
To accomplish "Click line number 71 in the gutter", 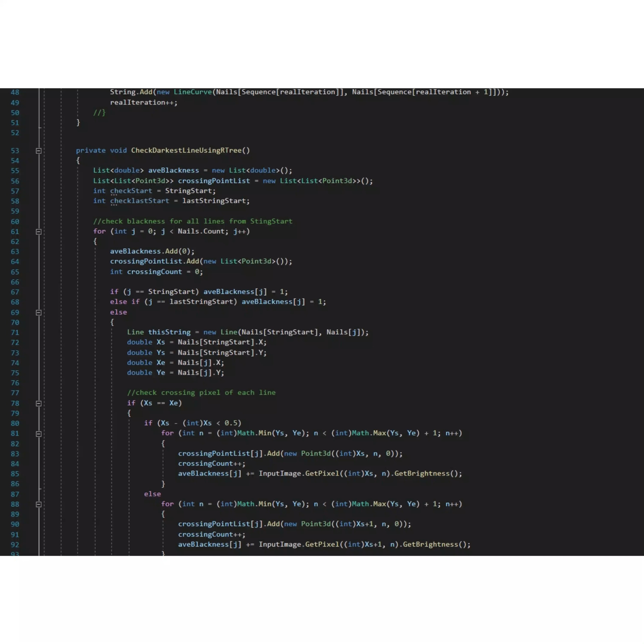I will pyautogui.click(x=15, y=333).
